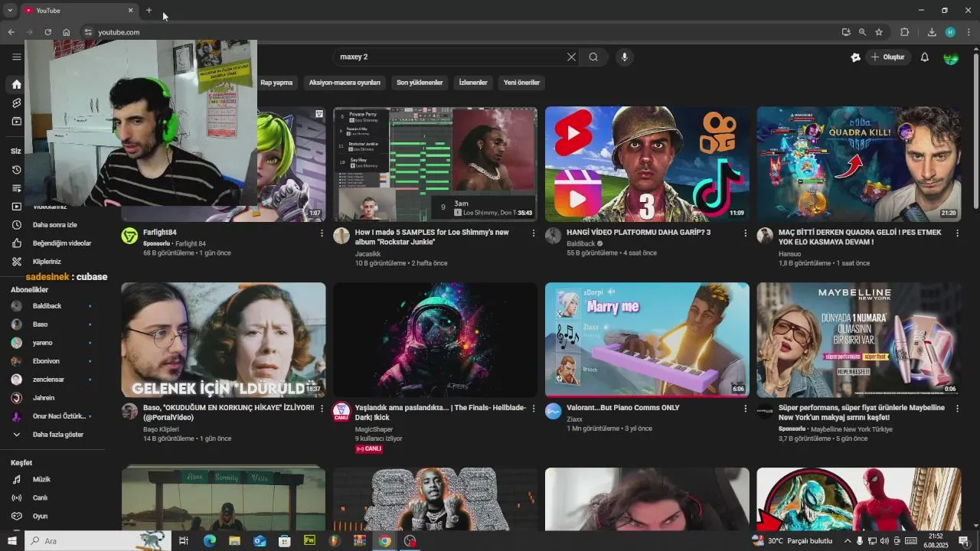The image size is (980, 551).
Task: Open Klipleriniz in the sidebar
Action: (47, 262)
